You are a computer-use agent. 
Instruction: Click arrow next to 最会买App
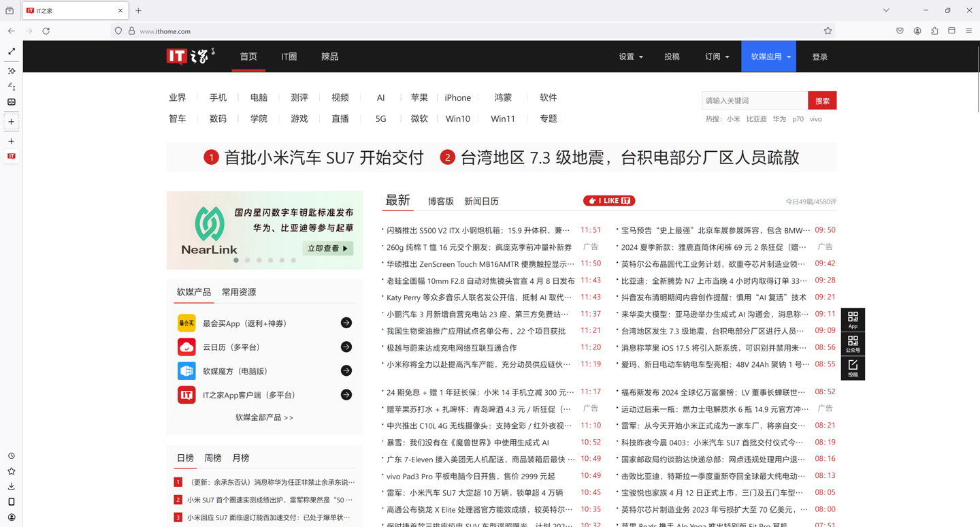346,323
